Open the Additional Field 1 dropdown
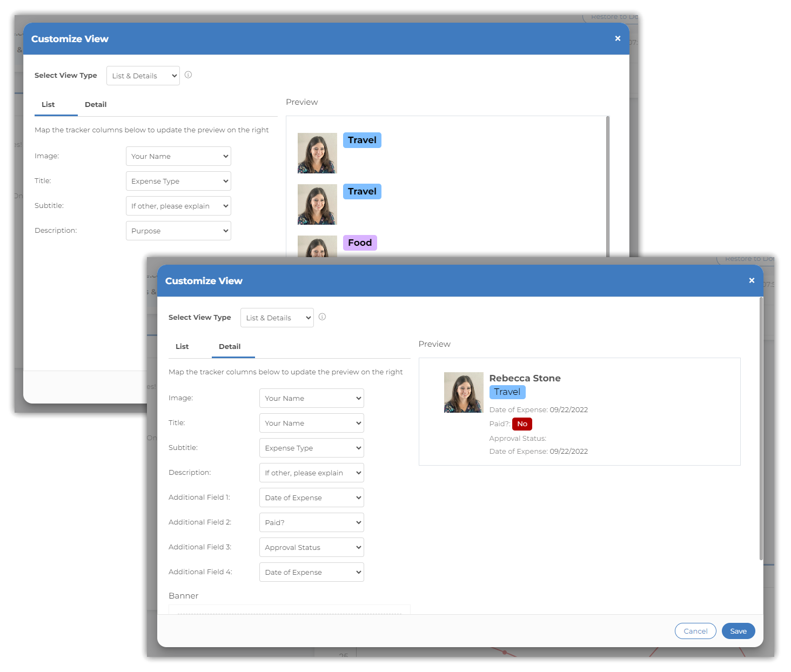This screenshot has width=791, height=672. (x=311, y=498)
